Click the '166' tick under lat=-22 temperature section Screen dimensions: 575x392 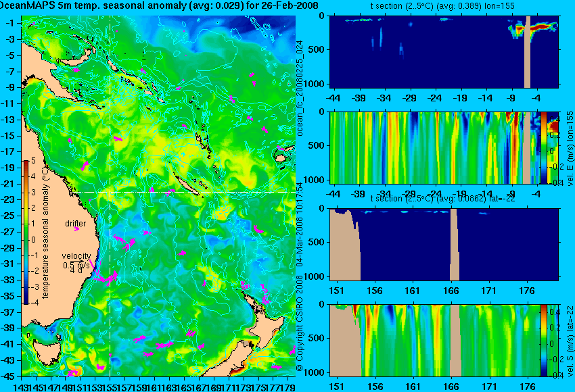tap(451, 291)
